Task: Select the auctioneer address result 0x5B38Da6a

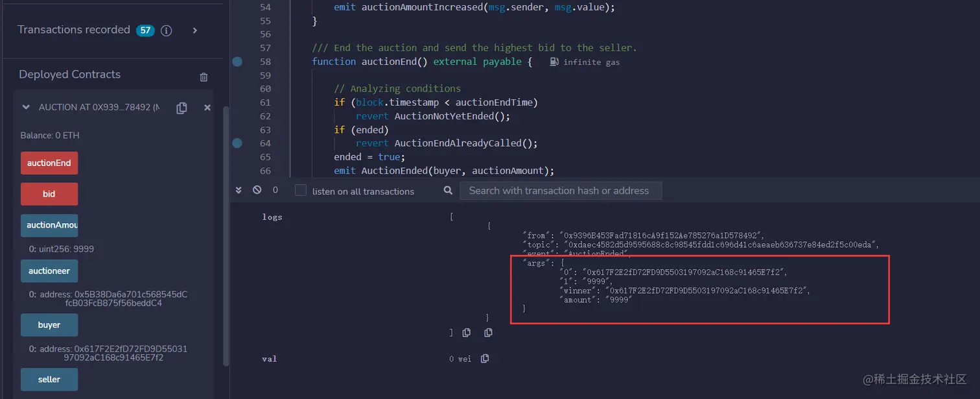Action: point(108,299)
